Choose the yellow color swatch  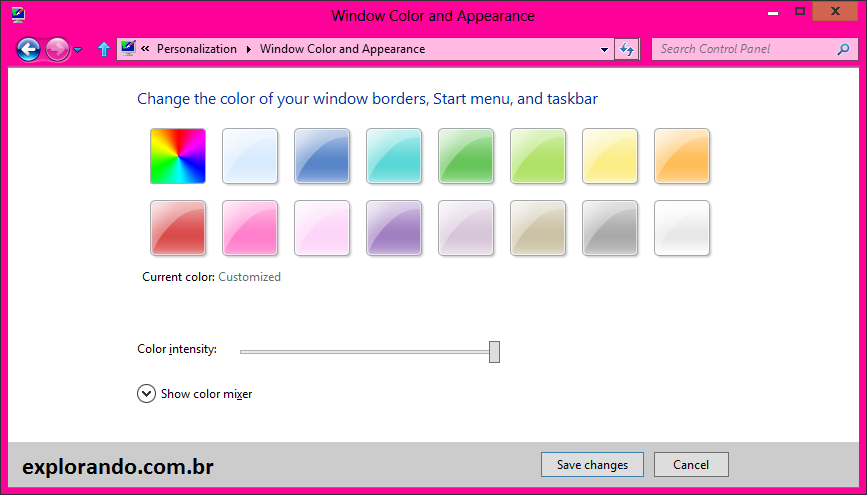point(610,156)
